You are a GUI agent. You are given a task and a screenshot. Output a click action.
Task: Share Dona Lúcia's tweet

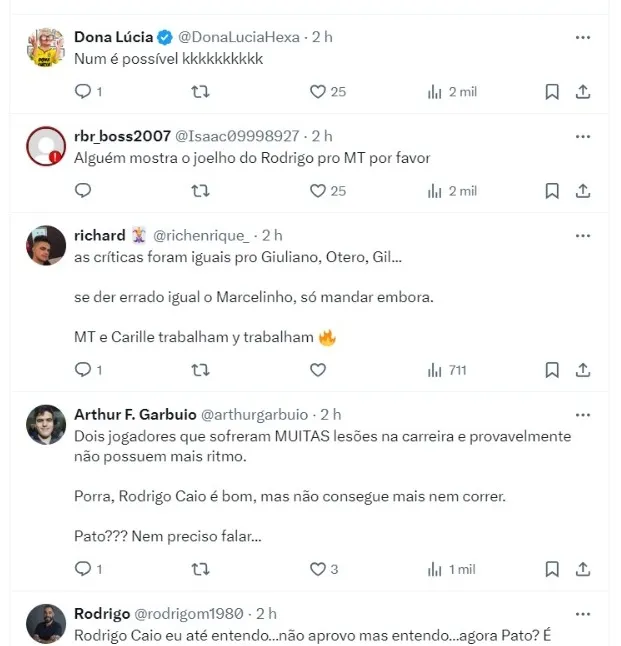(x=583, y=91)
